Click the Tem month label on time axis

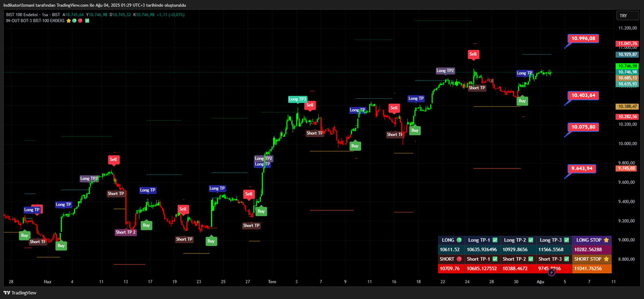pos(272,281)
